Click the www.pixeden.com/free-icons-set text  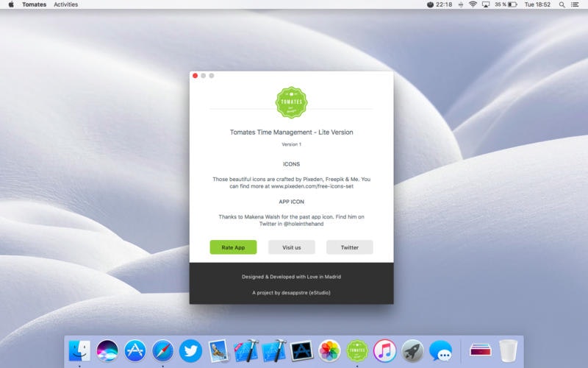tap(312, 186)
